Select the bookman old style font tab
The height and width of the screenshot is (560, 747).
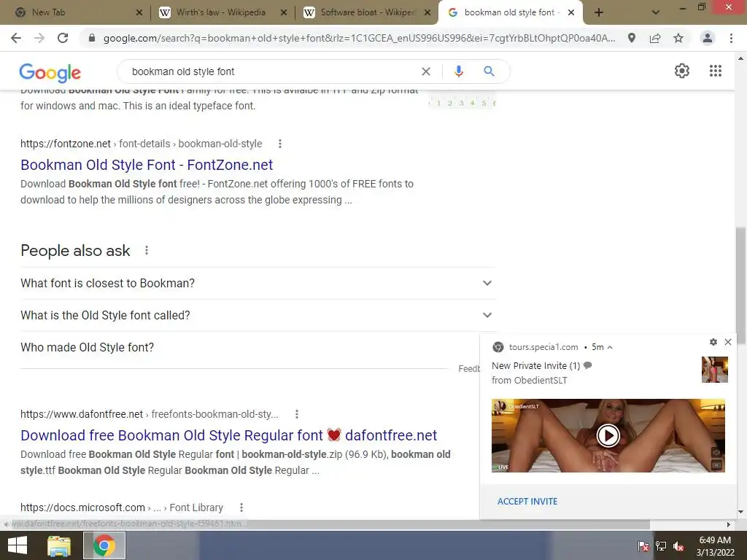pyautogui.click(x=509, y=12)
